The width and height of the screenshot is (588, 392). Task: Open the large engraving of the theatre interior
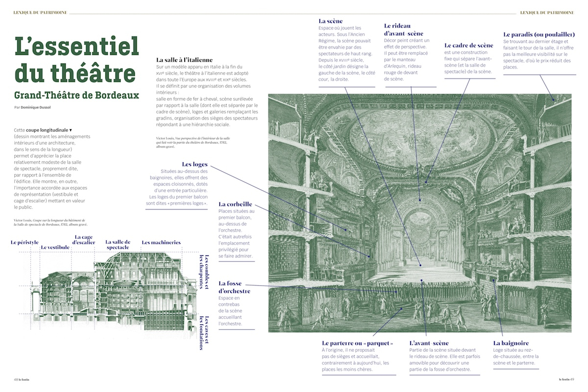tap(419, 213)
